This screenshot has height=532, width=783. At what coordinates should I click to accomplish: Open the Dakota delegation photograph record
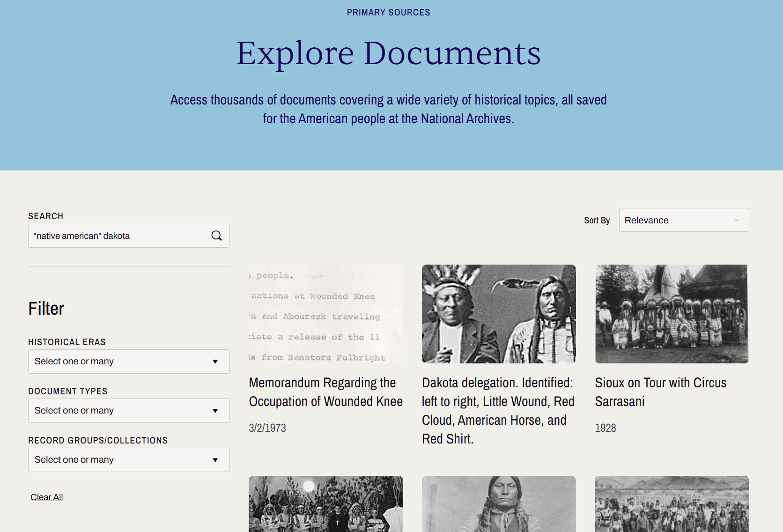tap(498, 411)
